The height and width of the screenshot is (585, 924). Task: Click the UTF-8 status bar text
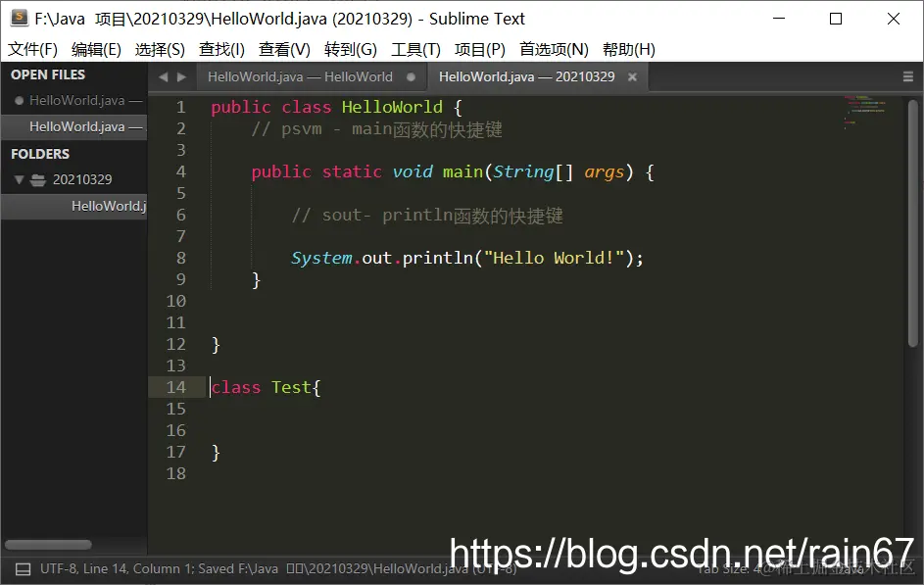[x=58, y=569]
